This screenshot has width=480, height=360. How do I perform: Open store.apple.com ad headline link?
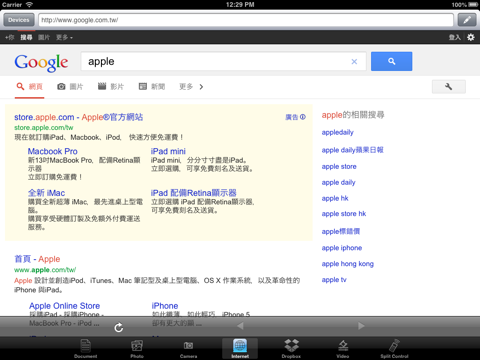78,117
